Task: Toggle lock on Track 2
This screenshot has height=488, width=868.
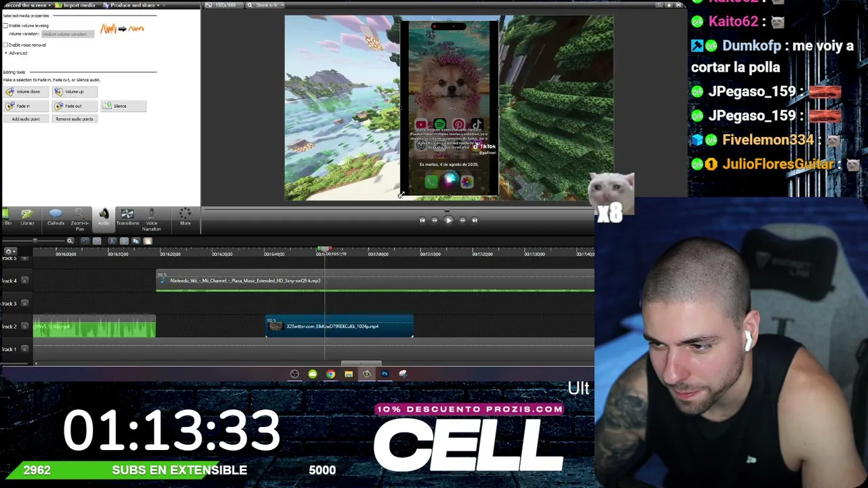Action: tap(25, 326)
